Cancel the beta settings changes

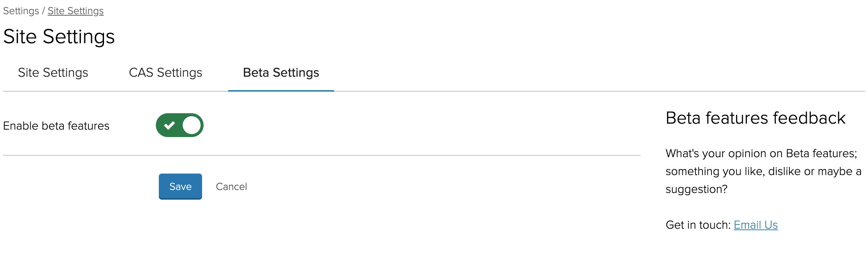(231, 187)
